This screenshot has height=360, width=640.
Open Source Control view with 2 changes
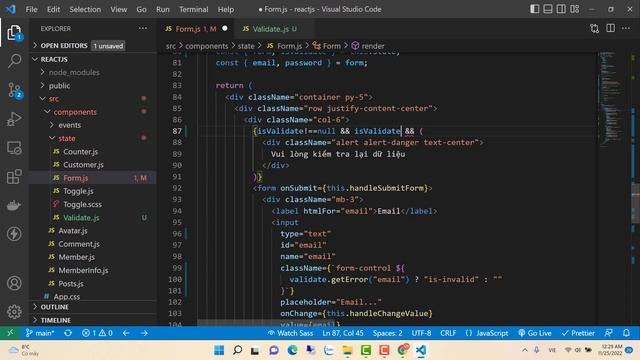pos(15,90)
